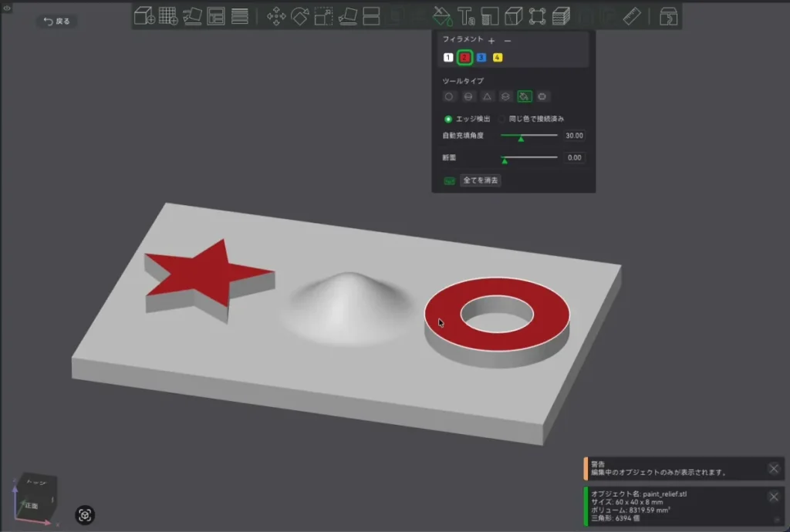The image size is (790, 532).
Task: Click the Color painting bucket icon
Action: (442, 16)
